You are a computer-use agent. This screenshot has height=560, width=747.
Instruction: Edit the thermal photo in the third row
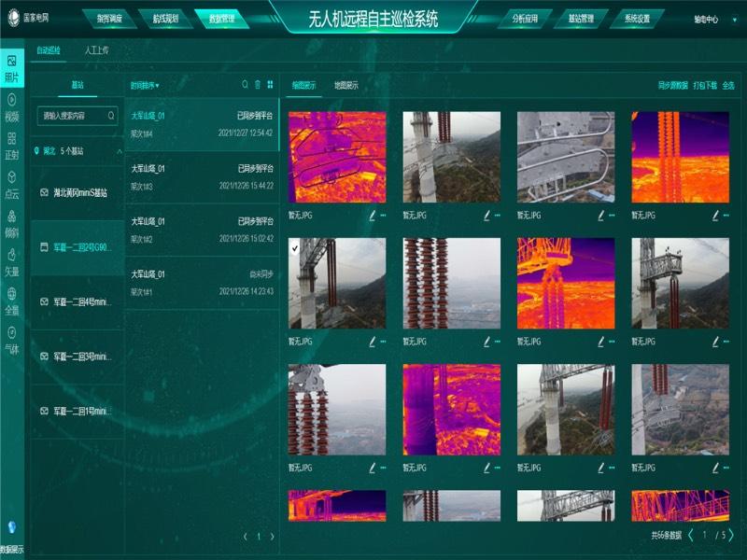tap(486, 469)
